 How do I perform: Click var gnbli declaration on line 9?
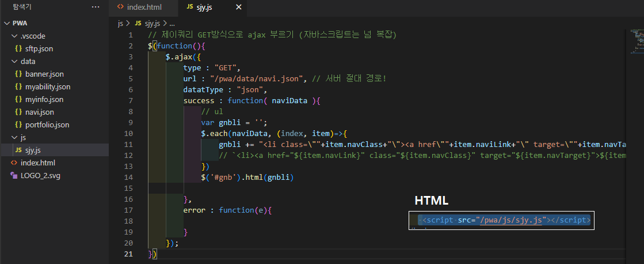234,123
